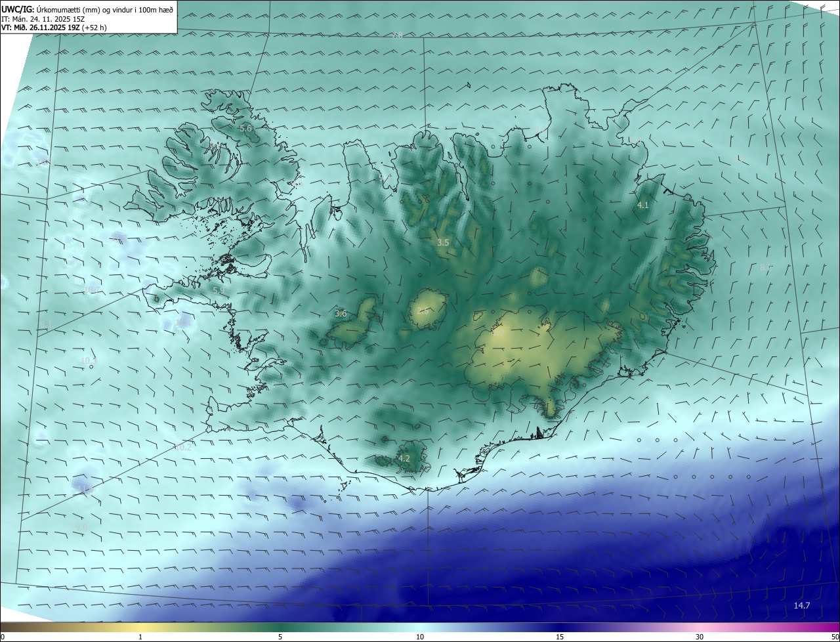The height and width of the screenshot is (642, 840).
Task: Click the 10.7 value over the western sea
Action: pos(92,289)
